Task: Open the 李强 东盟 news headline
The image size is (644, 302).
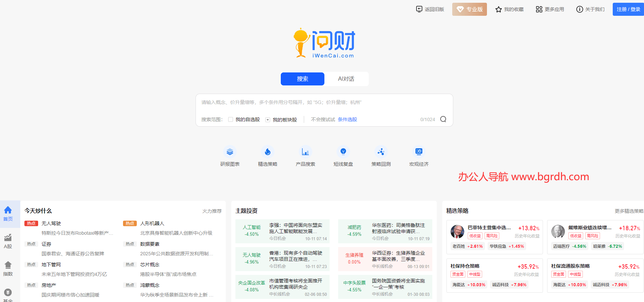Action: 296,228
